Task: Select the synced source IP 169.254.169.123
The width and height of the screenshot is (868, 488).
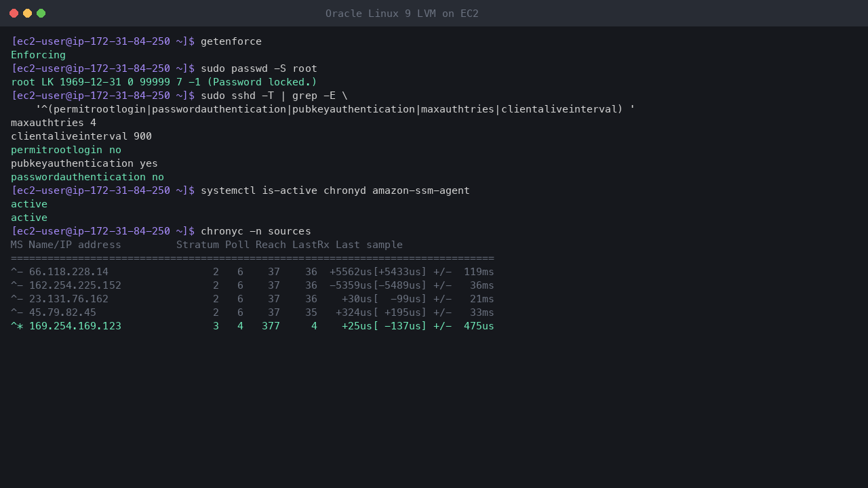Action: [75, 326]
